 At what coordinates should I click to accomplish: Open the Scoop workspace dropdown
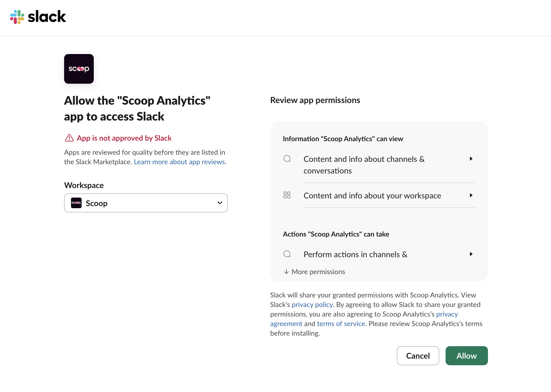coord(146,203)
